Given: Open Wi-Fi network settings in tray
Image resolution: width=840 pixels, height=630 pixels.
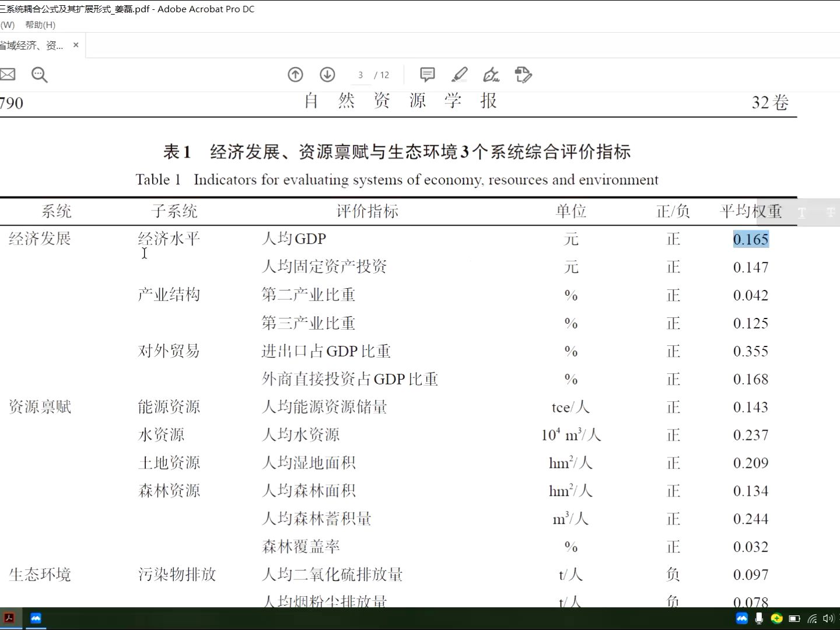Looking at the screenshot, I should 812,618.
